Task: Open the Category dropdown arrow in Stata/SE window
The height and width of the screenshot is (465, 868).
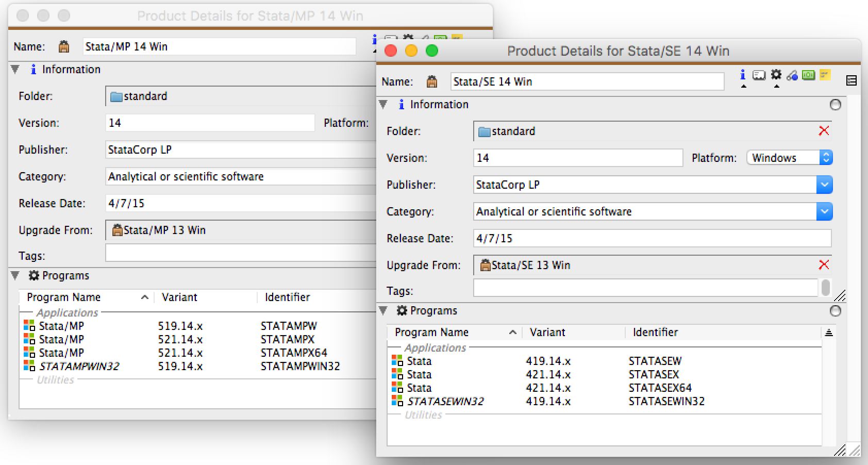Action: pyautogui.click(x=824, y=211)
